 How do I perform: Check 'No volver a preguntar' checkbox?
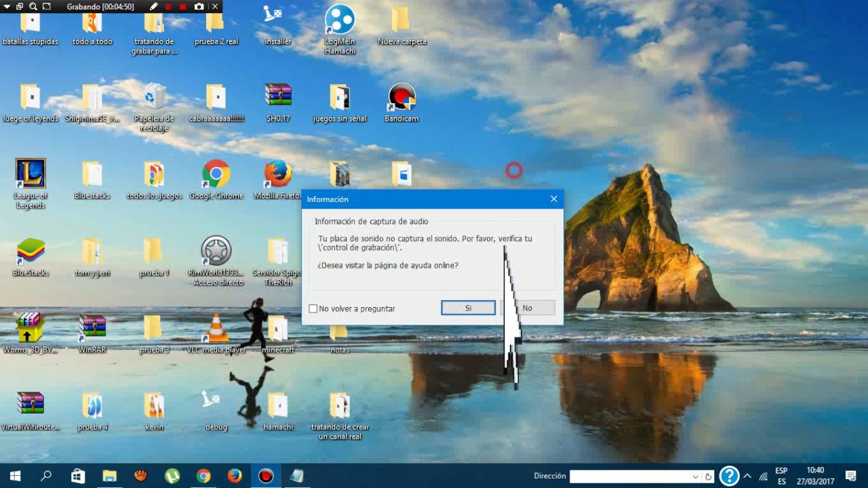click(313, 308)
